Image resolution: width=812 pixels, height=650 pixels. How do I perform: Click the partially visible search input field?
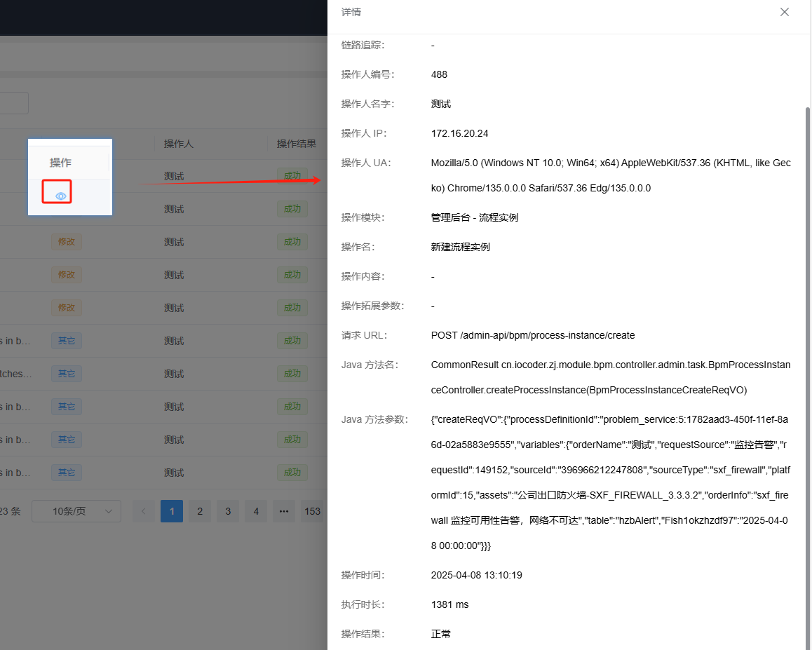14,103
